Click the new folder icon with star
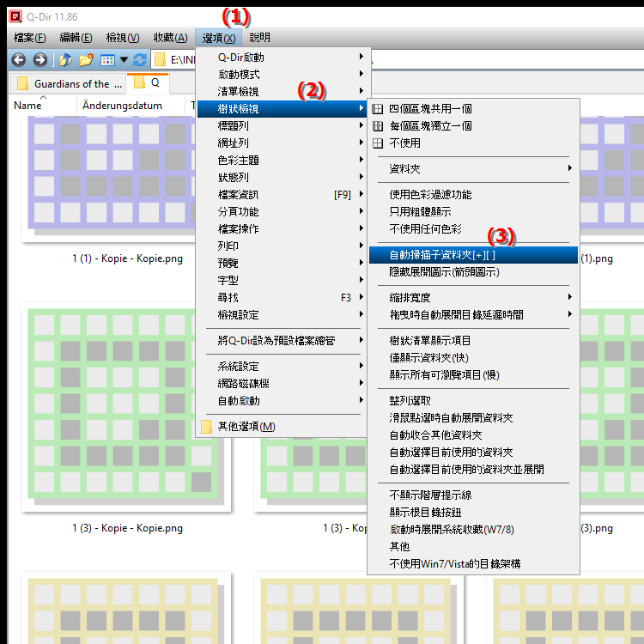 [x=86, y=60]
